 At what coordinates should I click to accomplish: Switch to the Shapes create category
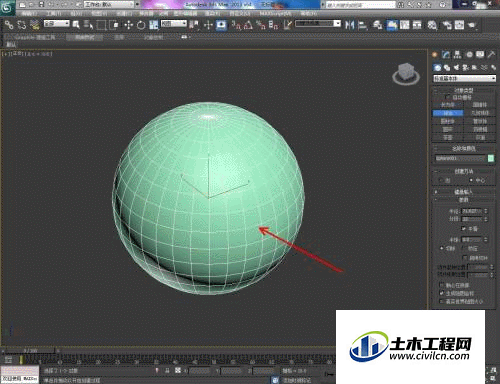coord(447,68)
